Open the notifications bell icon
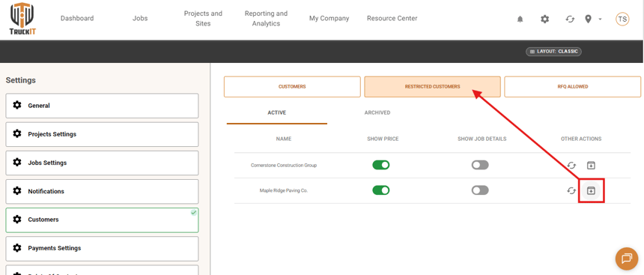The height and width of the screenshot is (275, 644). pyautogui.click(x=520, y=19)
